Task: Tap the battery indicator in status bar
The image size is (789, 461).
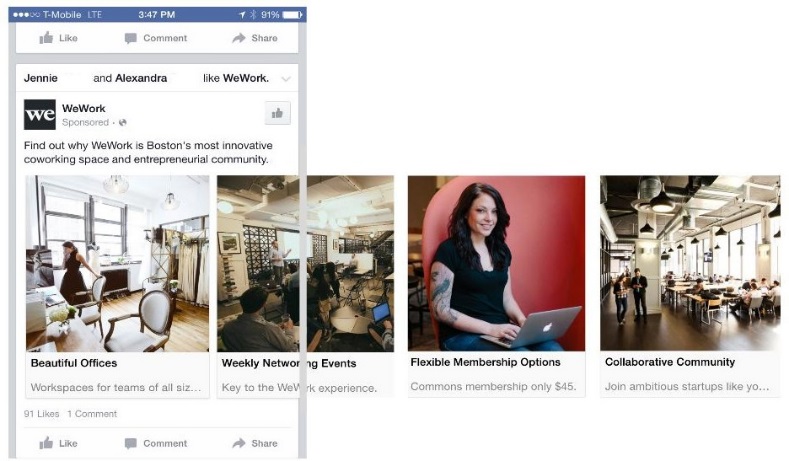Action: [292, 15]
